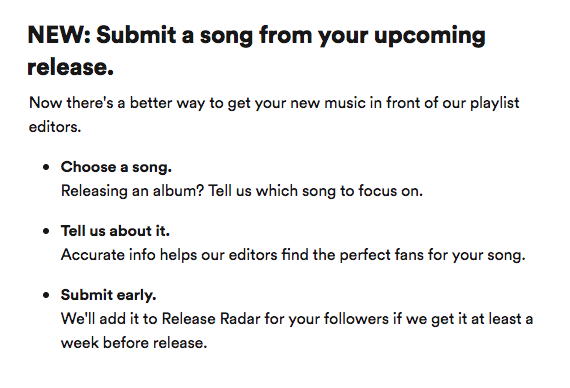
Task: Click the "week before release." line
Action: [134, 343]
